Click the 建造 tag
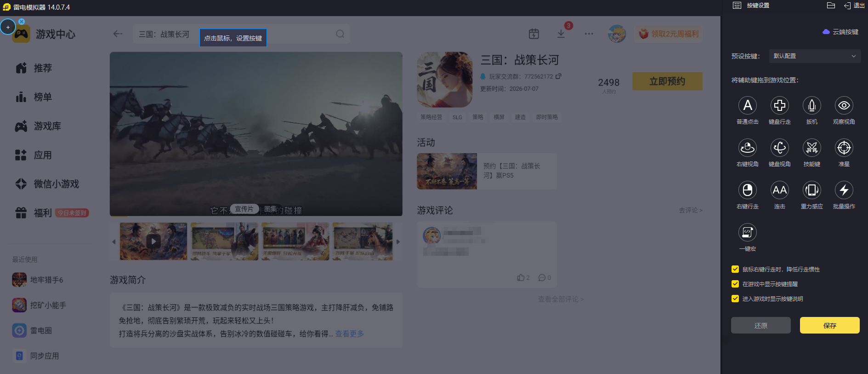The image size is (868, 374). pos(520,117)
